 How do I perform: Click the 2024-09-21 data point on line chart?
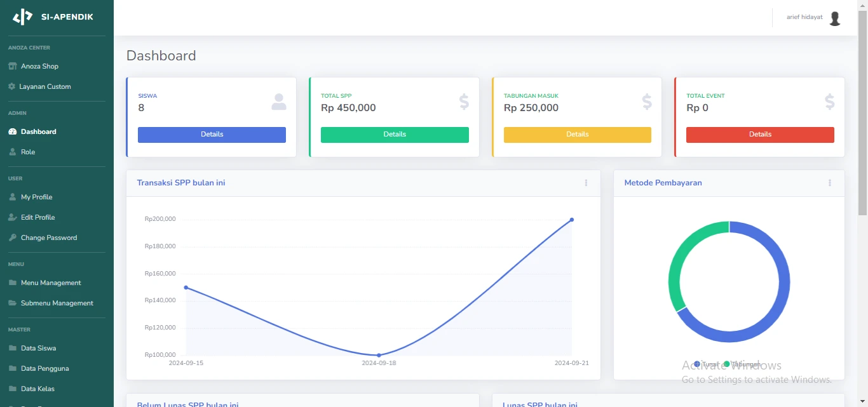click(x=571, y=220)
